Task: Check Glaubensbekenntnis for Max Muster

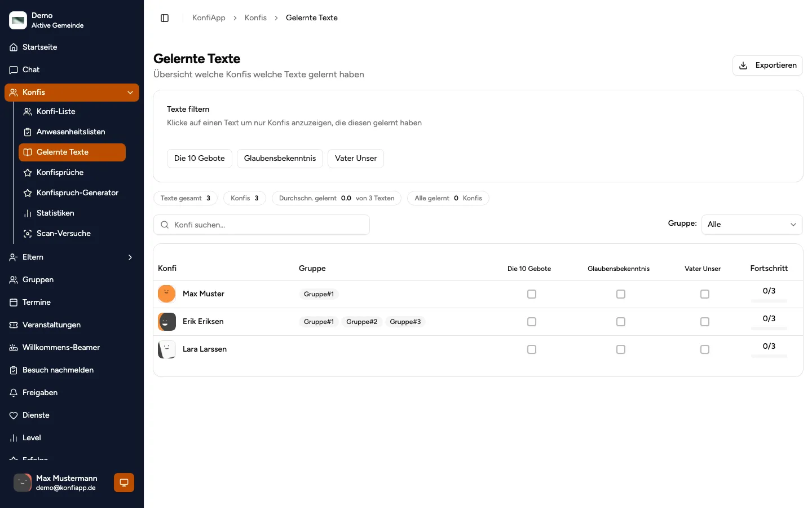Action: click(621, 294)
